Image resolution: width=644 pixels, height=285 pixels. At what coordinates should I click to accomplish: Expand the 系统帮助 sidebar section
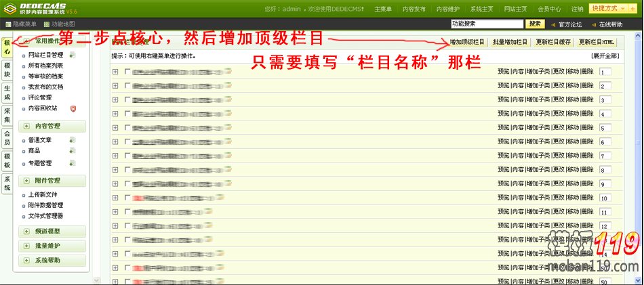(52, 261)
